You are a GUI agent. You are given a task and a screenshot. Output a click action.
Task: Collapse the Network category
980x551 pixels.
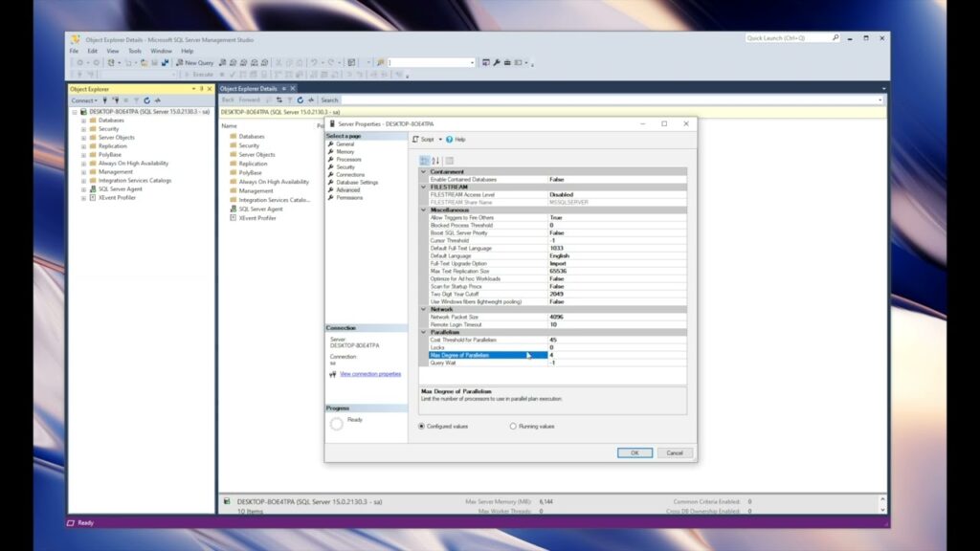(423, 309)
